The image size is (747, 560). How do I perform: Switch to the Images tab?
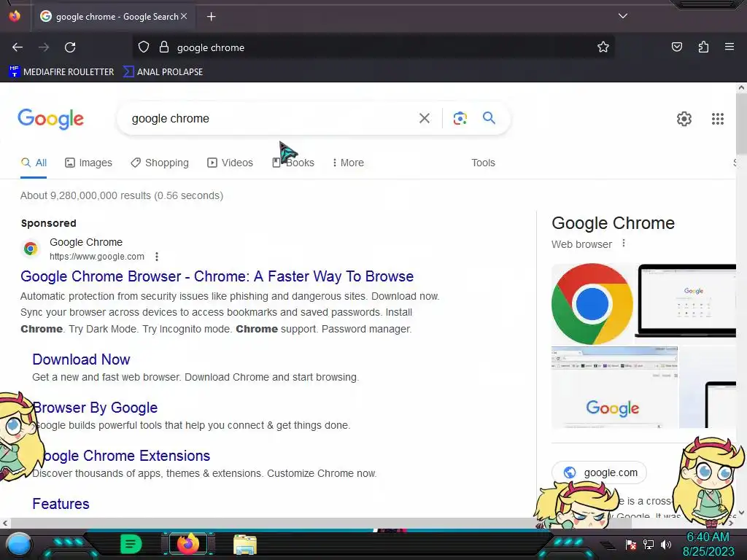[88, 163]
